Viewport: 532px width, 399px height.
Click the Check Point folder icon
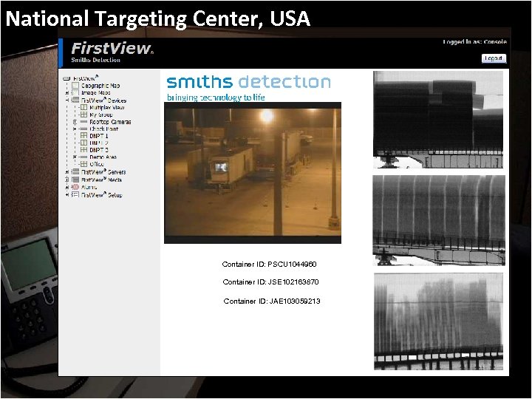(x=83, y=129)
